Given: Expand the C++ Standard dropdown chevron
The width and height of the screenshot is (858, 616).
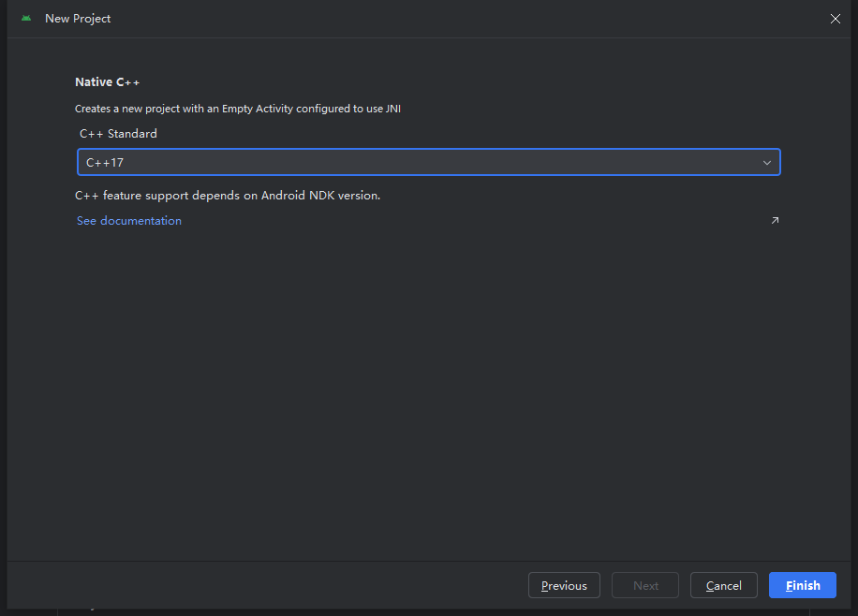Looking at the screenshot, I should click(x=767, y=163).
